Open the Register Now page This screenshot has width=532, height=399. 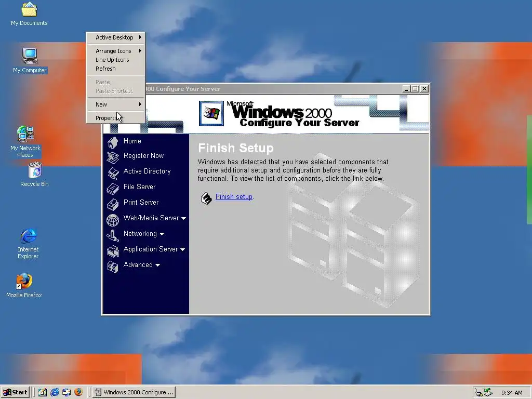[143, 156]
